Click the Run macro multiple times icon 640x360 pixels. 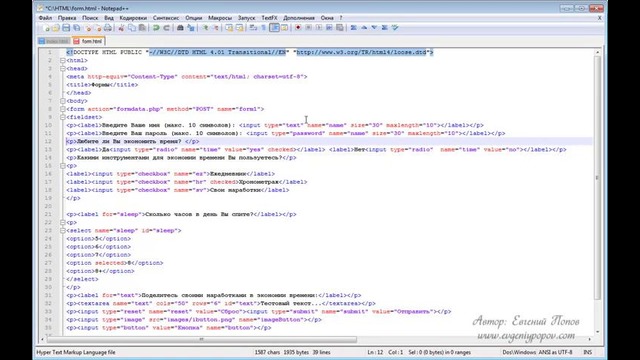tap(329, 28)
